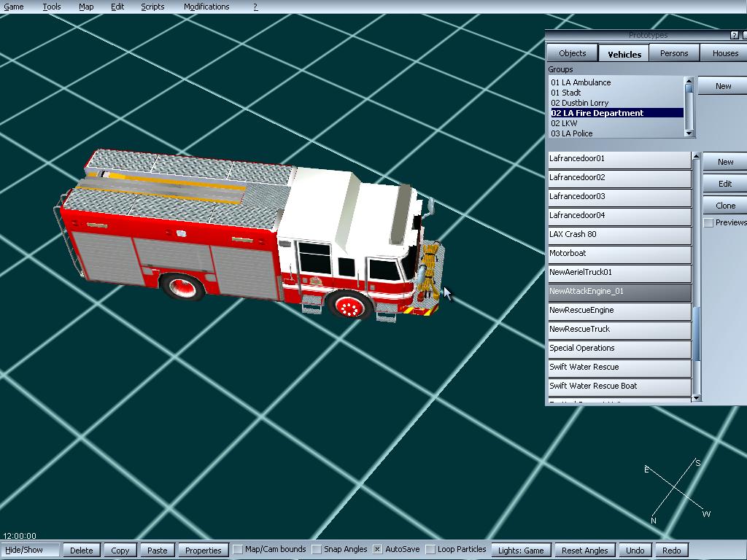Screen dimensions: 747x560
Task: Click the prototype list scroll-up arrow
Action: point(697,156)
